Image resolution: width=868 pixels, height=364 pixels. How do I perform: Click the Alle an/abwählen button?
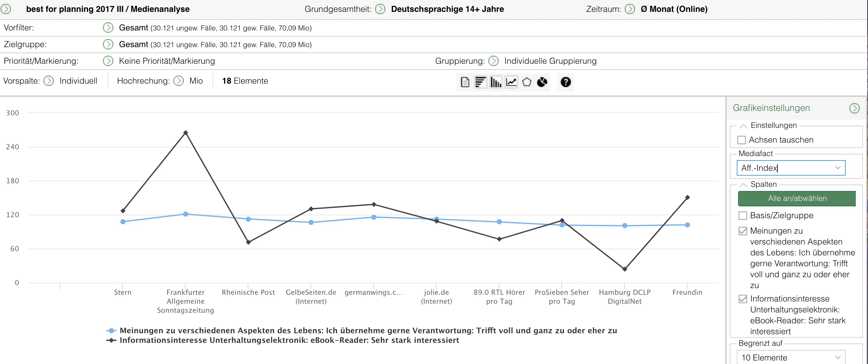[797, 198]
